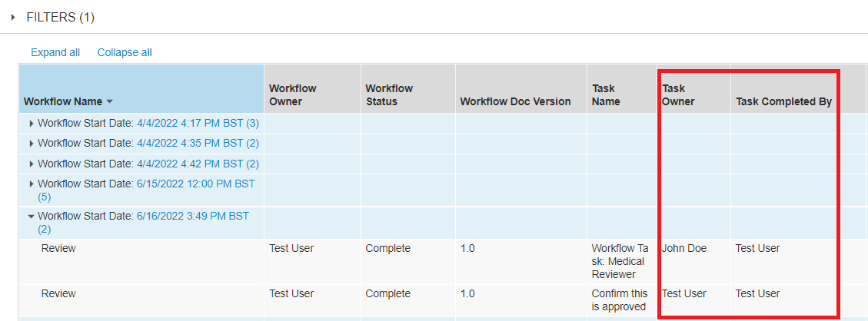Click the Workflow Doc Version column header

click(515, 101)
